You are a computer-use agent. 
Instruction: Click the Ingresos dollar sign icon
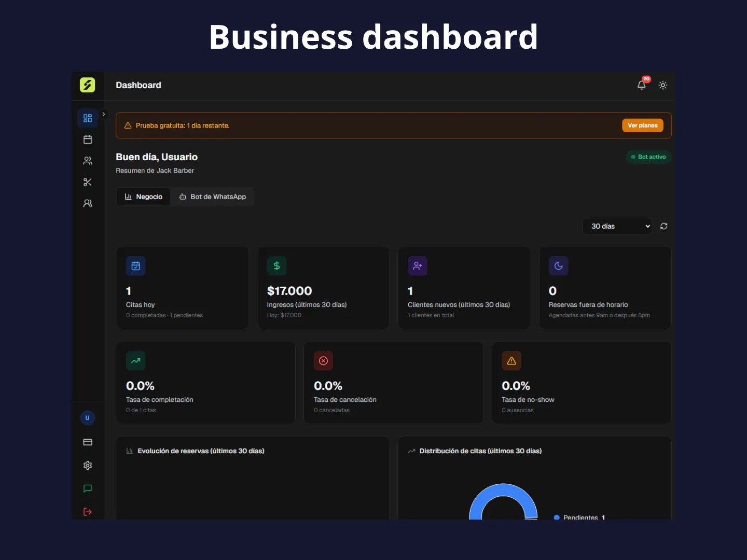(x=277, y=266)
